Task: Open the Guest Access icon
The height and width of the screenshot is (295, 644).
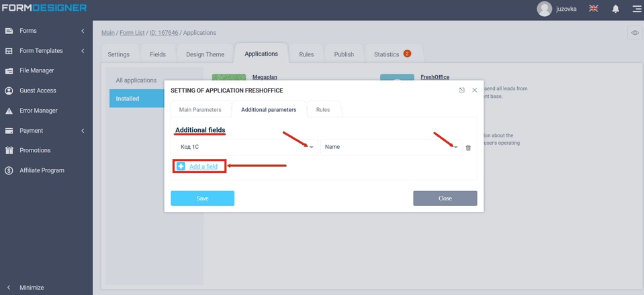Action: (9, 91)
